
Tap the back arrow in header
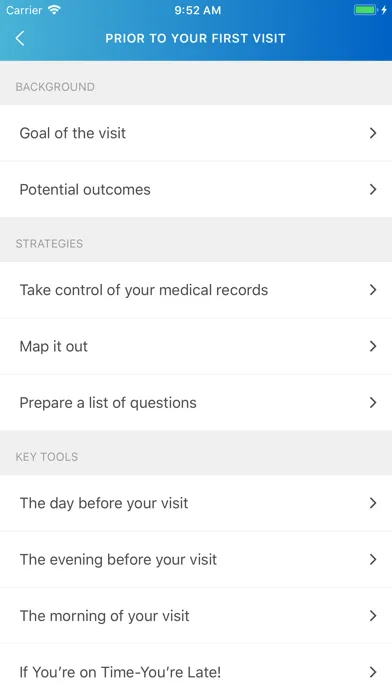pyautogui.click(x=20, y=38)
